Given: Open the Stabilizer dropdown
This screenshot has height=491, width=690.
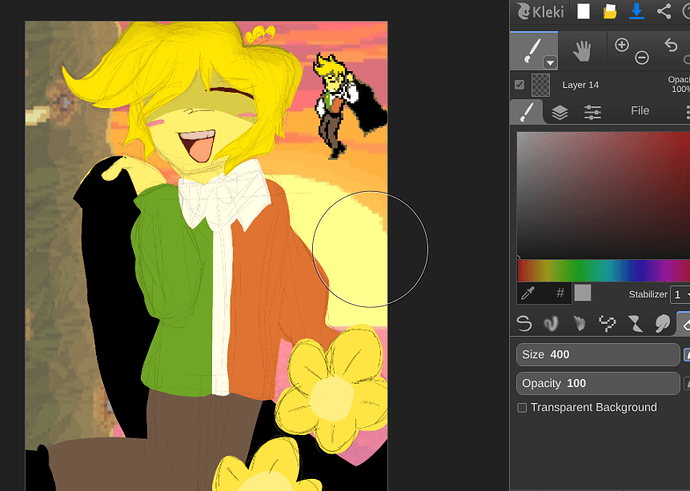Looking at the screenshot, I should pyautogui.click(x=680, y=294).
